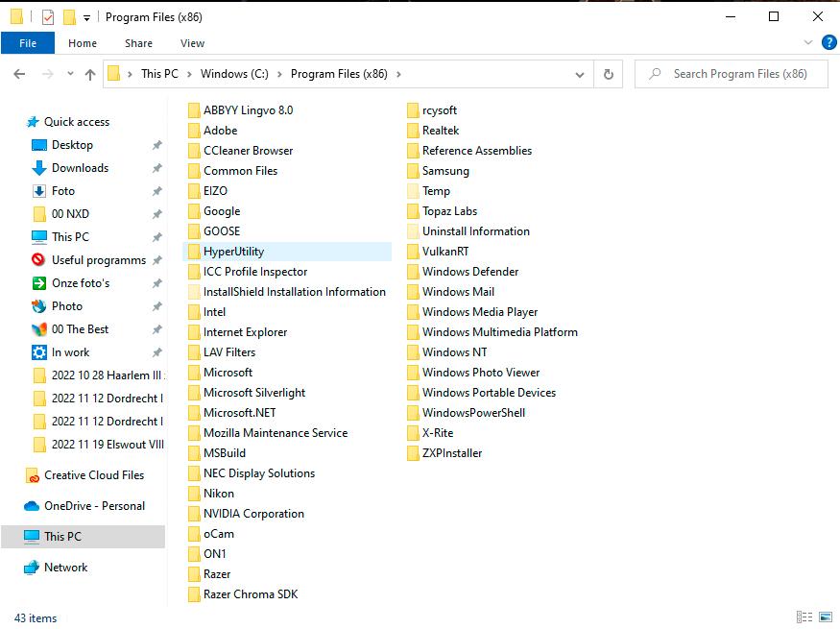840x629 pixels.
Task: Open the File menu tab
Action: 28,43
